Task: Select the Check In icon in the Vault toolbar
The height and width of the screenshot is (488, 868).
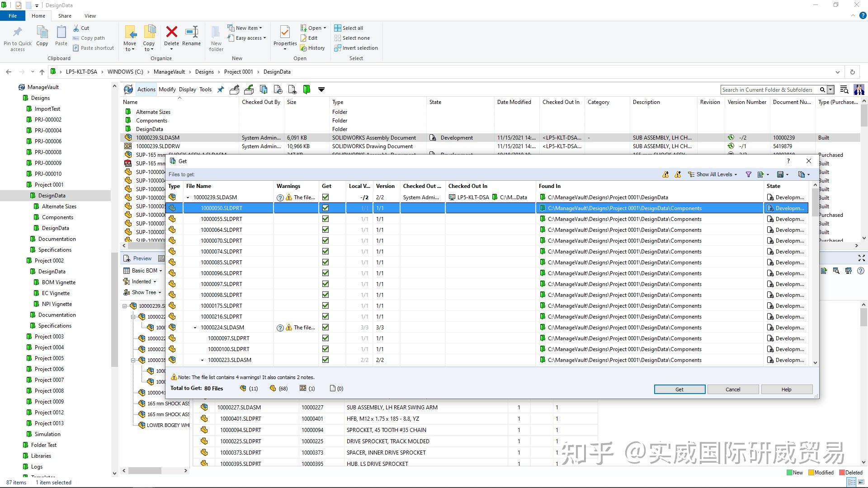Action: click(249, 89)
